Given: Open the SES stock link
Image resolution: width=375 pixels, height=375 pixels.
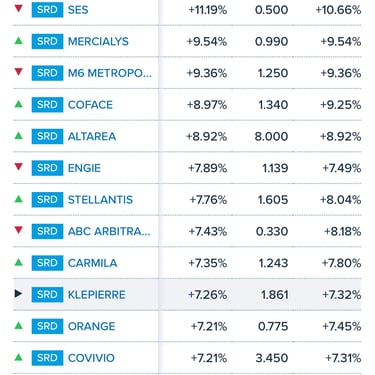Looking at the screenshot, I should click(x=78, y=10).
